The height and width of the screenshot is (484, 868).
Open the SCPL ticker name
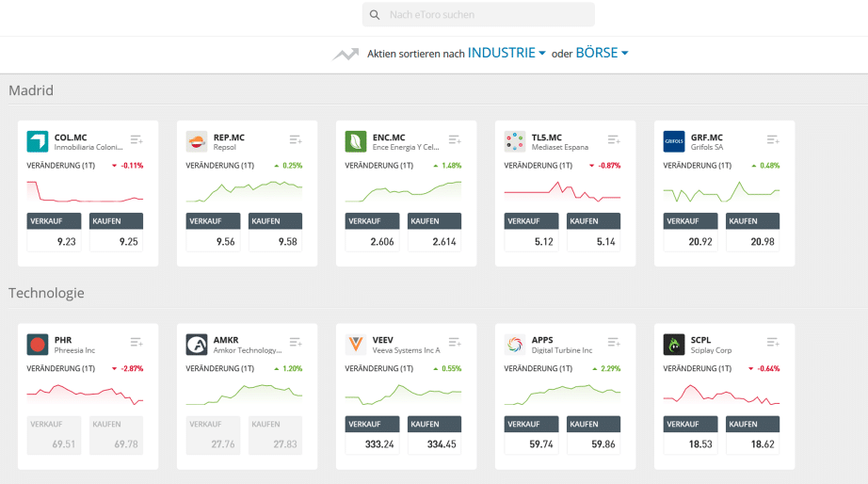700,340
